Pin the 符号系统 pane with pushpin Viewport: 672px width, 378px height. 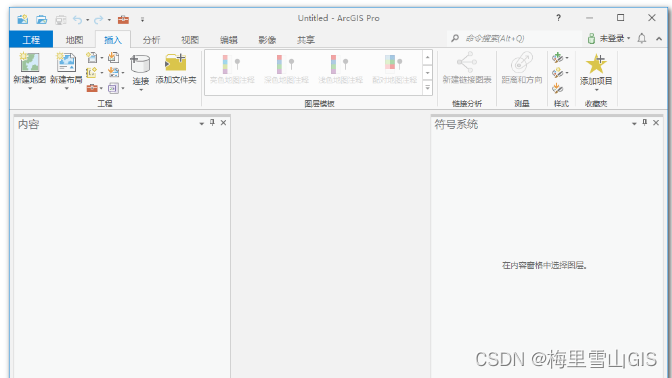point(645,123)
